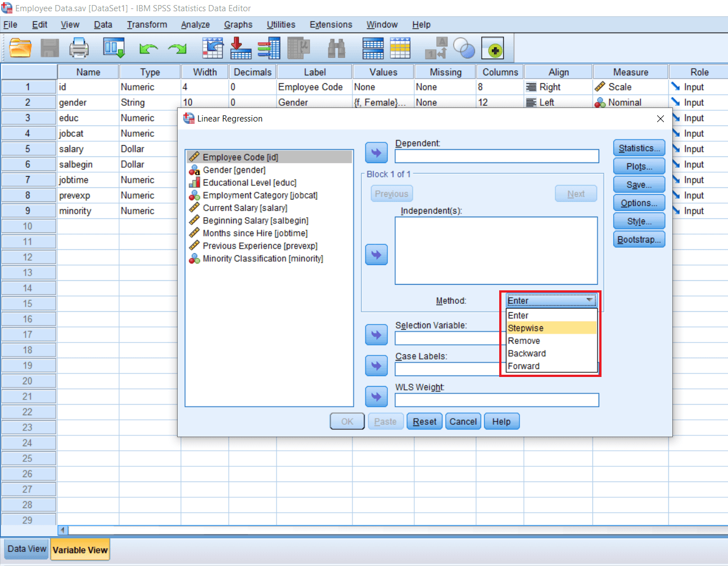Image resolution: width=728 pixels, height=566 pixels.
Task: Click the Bootstrap button
Action: point(639,239)
